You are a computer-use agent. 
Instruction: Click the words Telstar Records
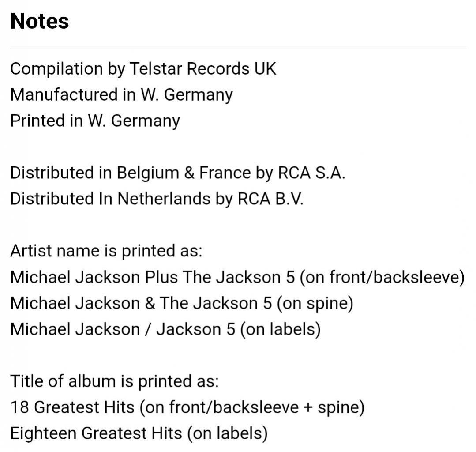tap(189, 69)
